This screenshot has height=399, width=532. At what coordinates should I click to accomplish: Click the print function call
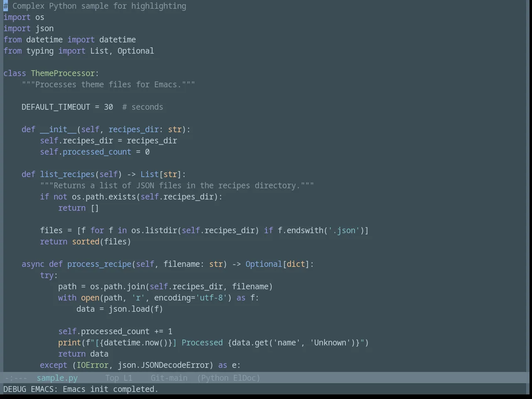(x=69, y=342)
